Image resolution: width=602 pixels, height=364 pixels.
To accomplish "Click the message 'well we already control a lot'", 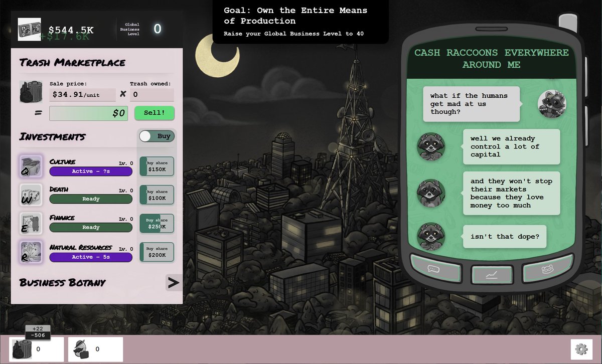I will click(511, 146).
